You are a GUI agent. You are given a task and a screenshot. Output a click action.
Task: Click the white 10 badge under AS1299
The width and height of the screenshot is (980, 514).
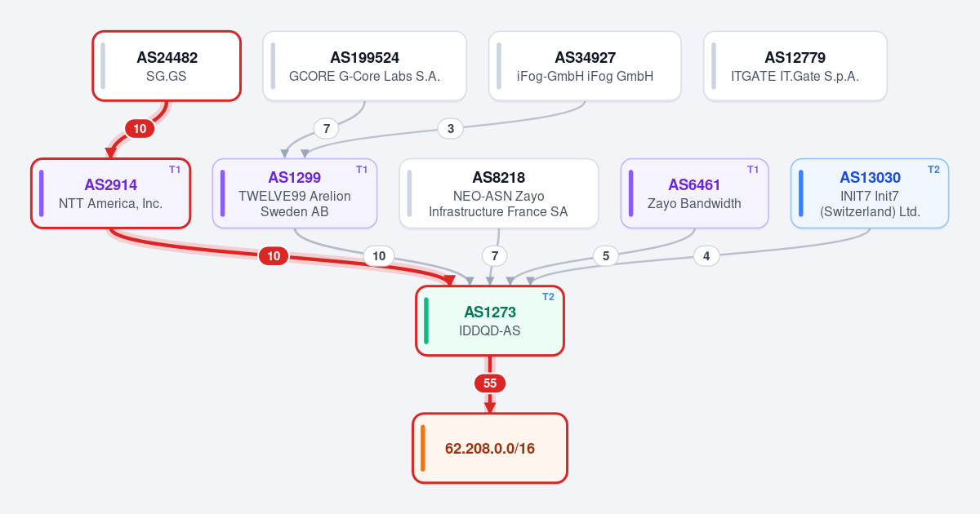pyautogui.click(x=379, y=256)
